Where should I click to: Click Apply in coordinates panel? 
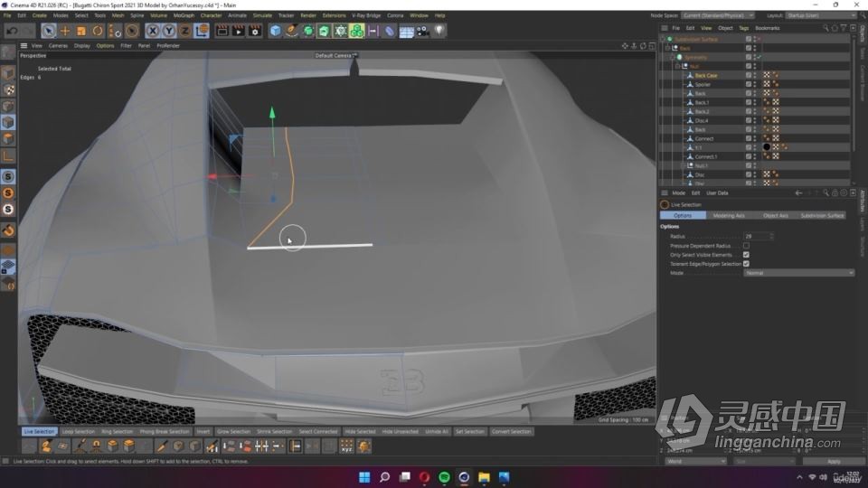coord(833,462)
